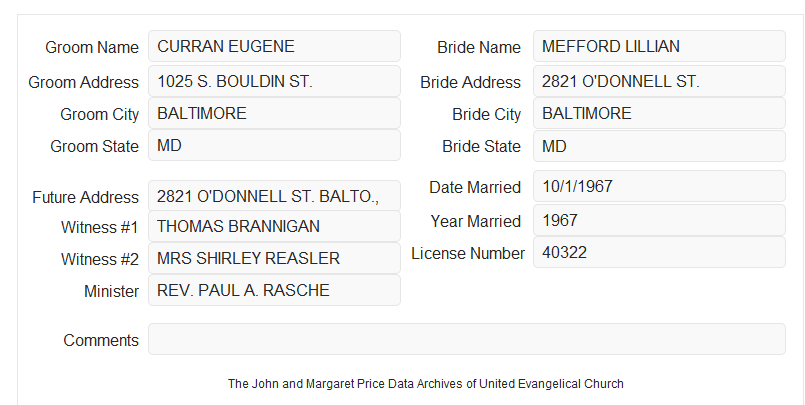Click the Bride City field

659,113
